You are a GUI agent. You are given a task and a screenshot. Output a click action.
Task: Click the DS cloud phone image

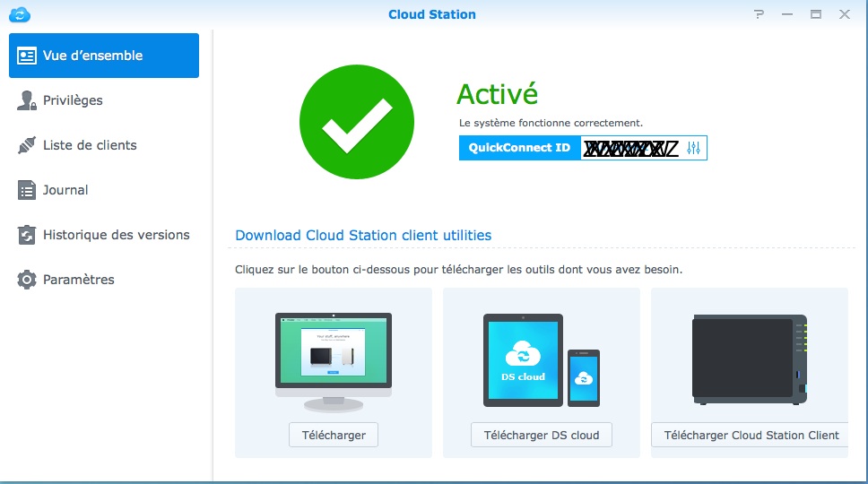[584, 378]
